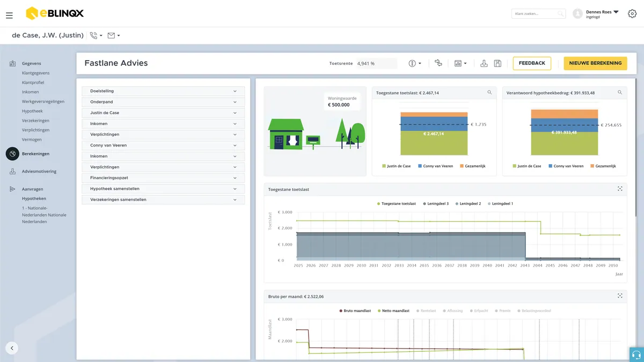This screenshot has width=644, height=362.
Task: Enable the Rentelast legend series
Action: (x=426, y=311)
